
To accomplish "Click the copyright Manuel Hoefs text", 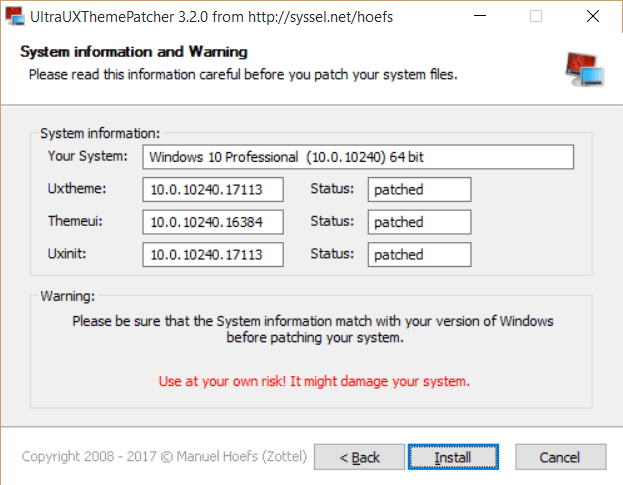I will tap(160, 457).
